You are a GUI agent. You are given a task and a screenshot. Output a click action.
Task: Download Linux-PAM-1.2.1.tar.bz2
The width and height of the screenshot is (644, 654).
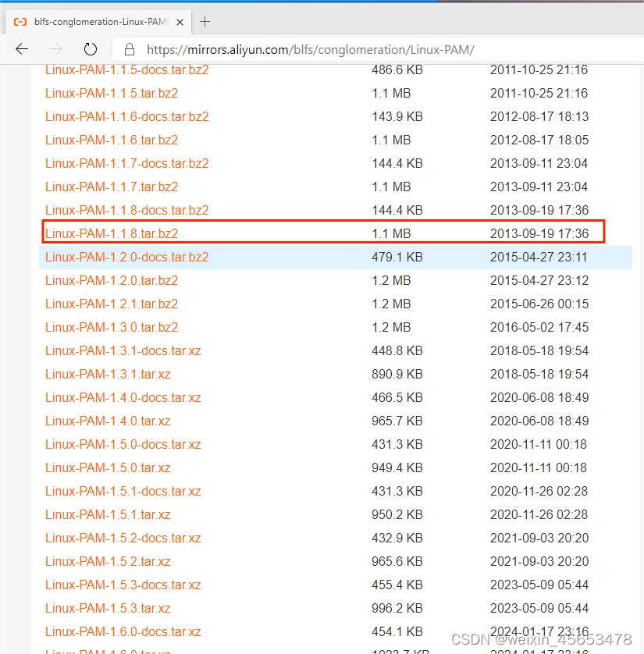pos(112,304)
